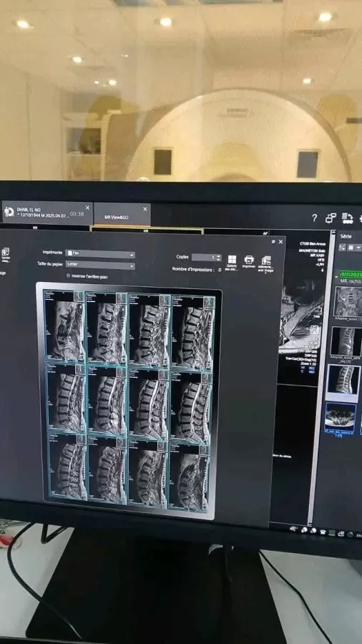This screenshot has width=362, height=644.
Task: Enable the Inverser l'arrière-plan checkbox
Action: click(x=68, y=275)
